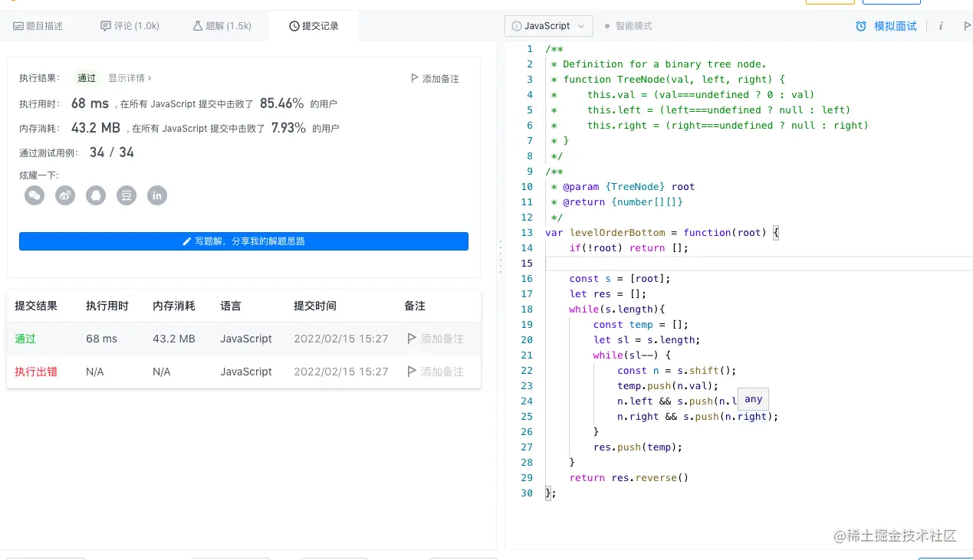Share result via Douban icon
This screenshot has width=973, height=560.
pyautogui.click(x=127, y=195)
